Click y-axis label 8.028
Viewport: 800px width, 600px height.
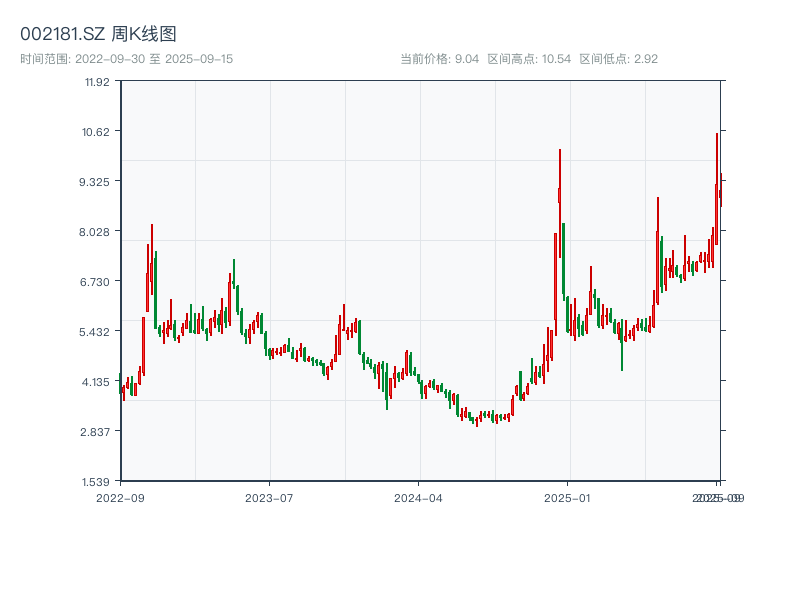pyautogui.click(x=94, y=232)
